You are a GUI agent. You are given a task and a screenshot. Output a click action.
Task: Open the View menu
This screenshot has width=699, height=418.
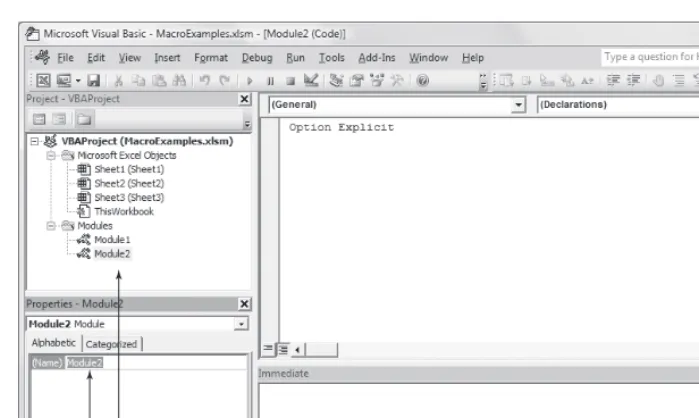(x=129, y=57)
